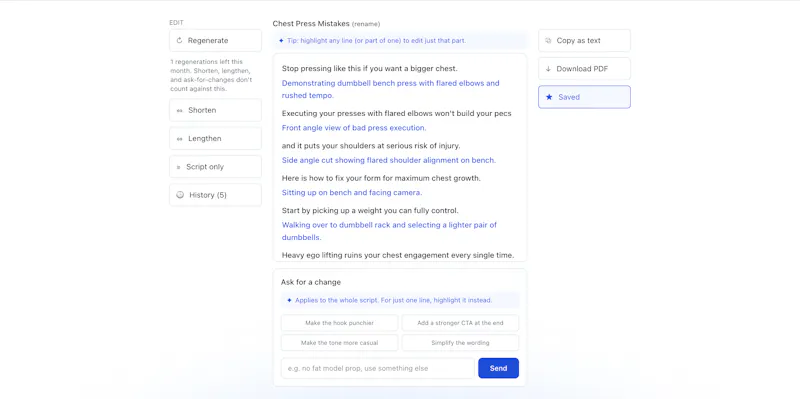Switch to Script only view

point(215,167)
